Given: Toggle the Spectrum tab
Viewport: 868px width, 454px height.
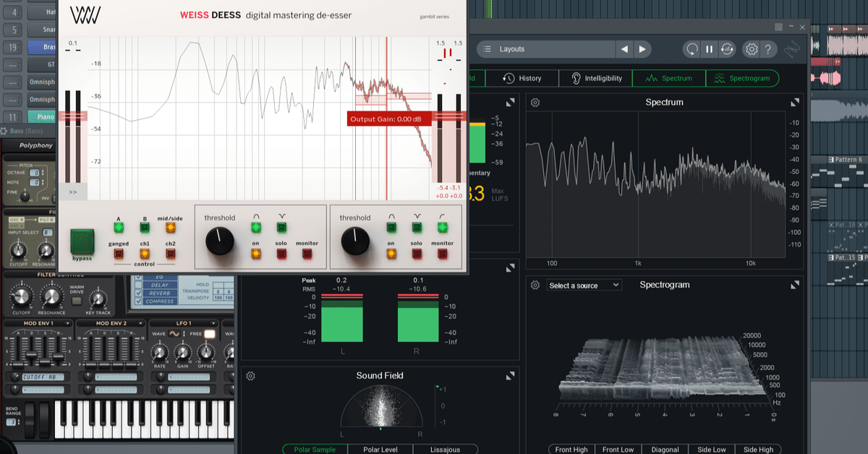Looking at the screenshot, I should 669,78.
